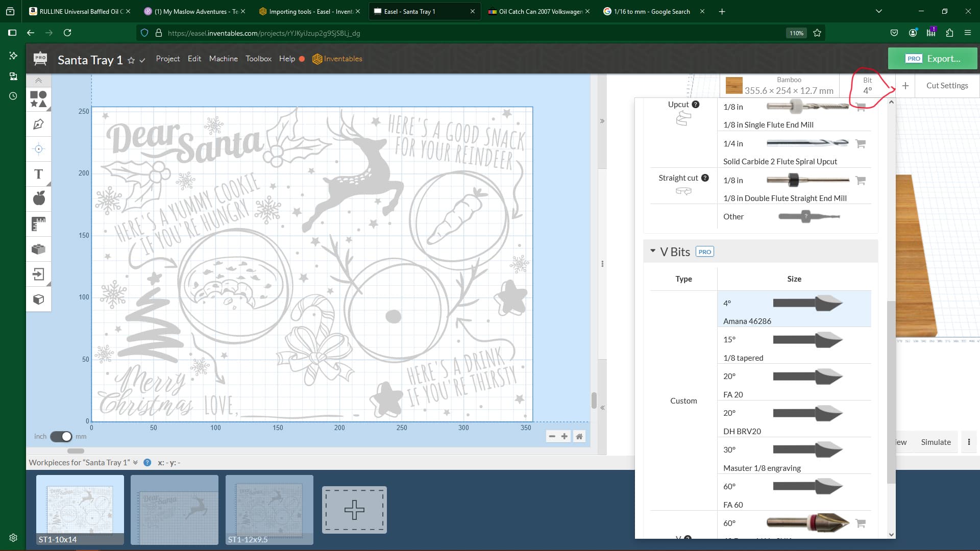Select the Shapes tool in left toolbar

[38, 99]
